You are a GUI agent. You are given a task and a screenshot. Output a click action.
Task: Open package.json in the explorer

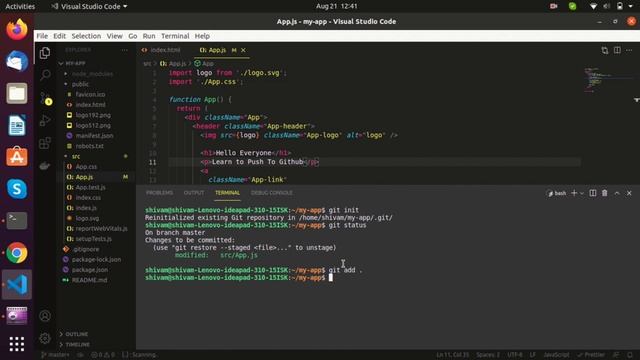tap(90, 270)
